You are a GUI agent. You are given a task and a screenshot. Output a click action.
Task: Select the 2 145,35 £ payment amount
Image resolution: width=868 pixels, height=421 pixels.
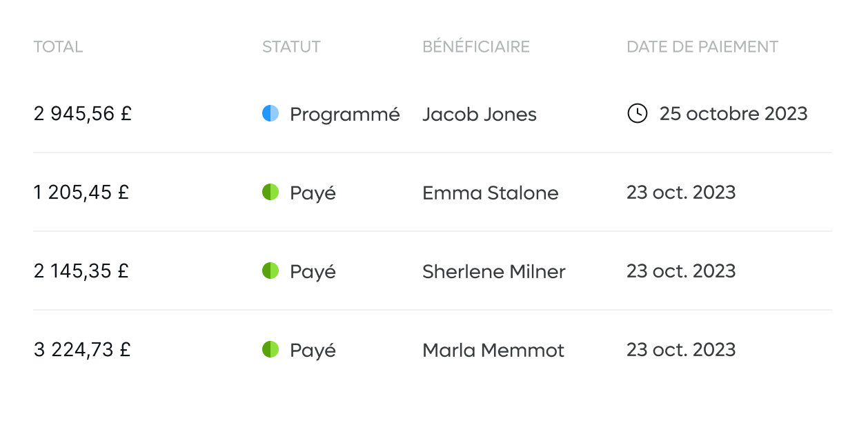81,271
